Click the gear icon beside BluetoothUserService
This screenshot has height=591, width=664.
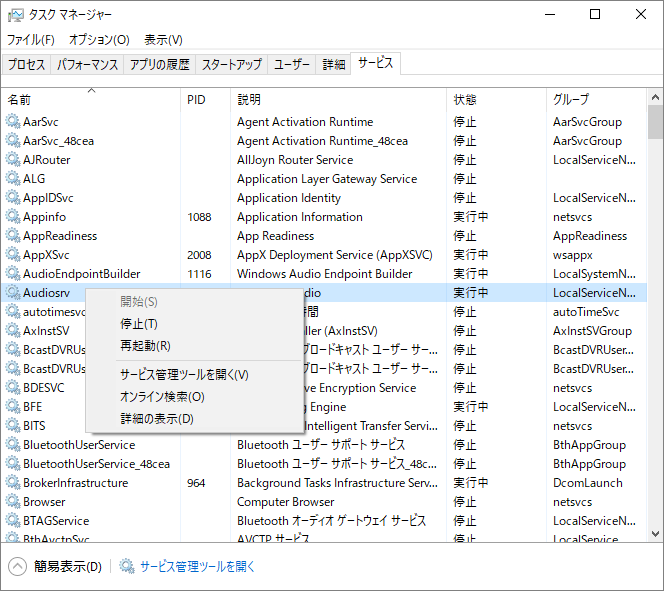(13, 445)
